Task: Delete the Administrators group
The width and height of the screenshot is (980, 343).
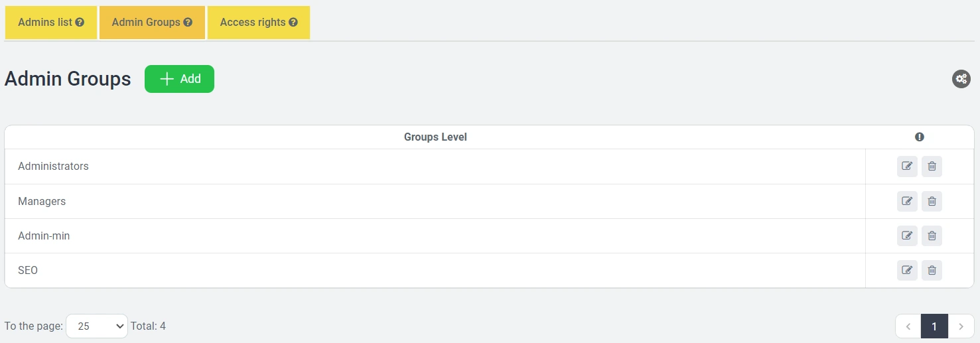Action: [x=932, y=167]
